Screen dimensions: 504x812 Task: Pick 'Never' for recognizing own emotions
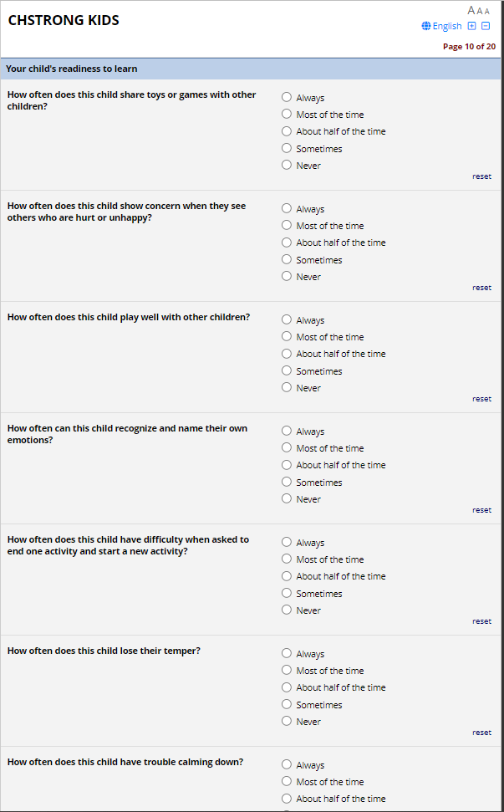[x=287, y=498]
